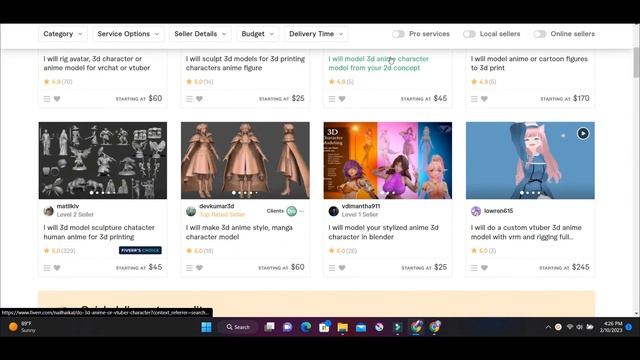Open File Explorer from the taskbar

(x=342, y=327)
